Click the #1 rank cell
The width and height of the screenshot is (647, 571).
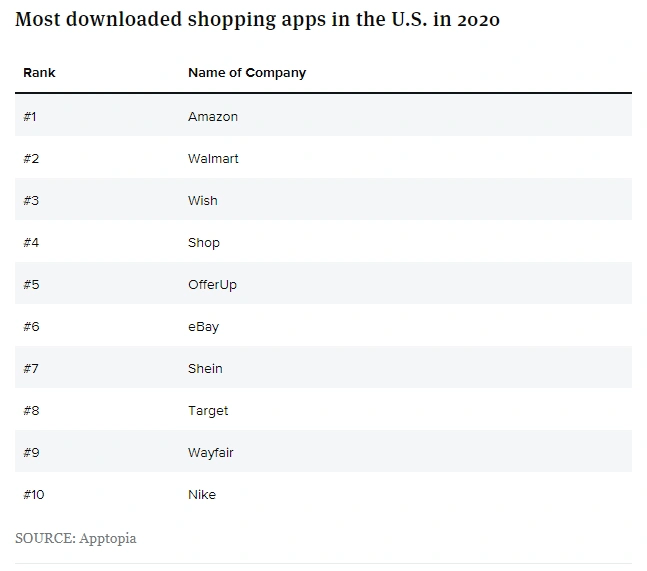[30, 117]
